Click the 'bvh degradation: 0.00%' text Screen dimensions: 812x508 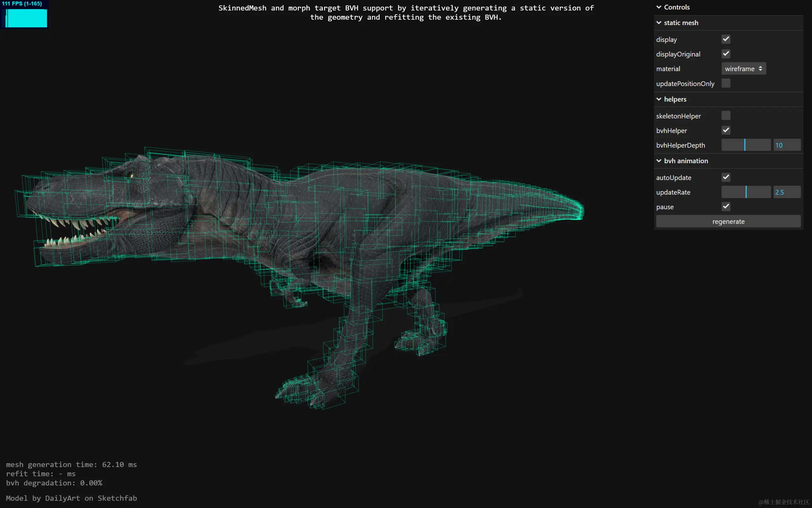pos(54,483)
